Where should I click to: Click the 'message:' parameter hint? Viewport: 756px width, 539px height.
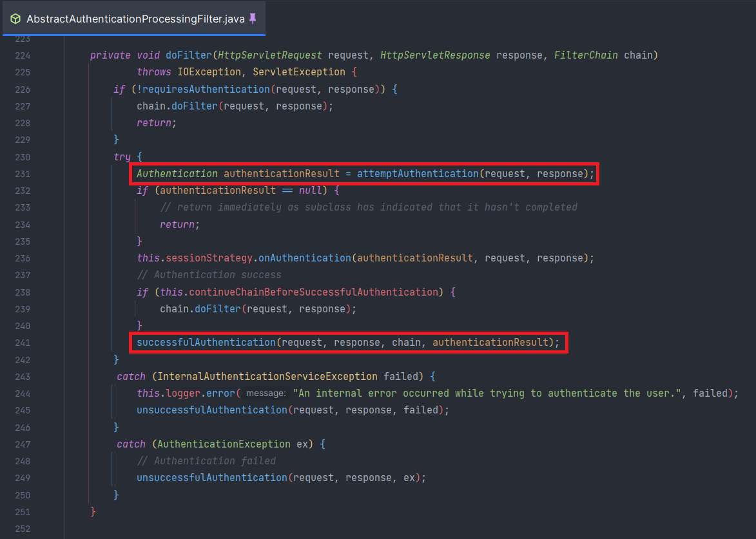(x=266, y=393)
